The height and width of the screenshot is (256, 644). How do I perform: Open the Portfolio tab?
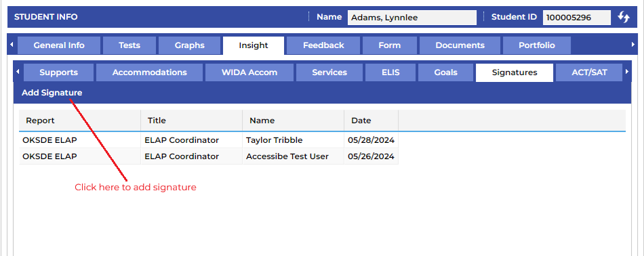[536, 45]
